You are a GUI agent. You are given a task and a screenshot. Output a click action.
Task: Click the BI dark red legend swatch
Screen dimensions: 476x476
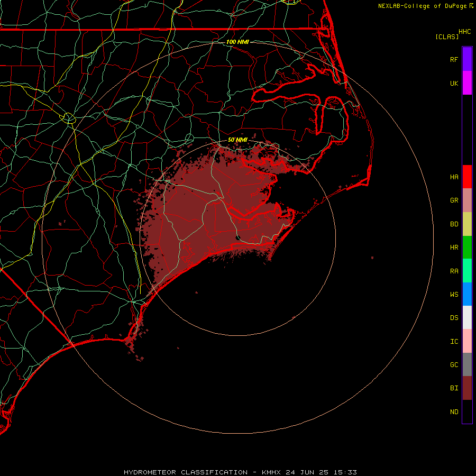pyautogui.click(x=467, y=388)
